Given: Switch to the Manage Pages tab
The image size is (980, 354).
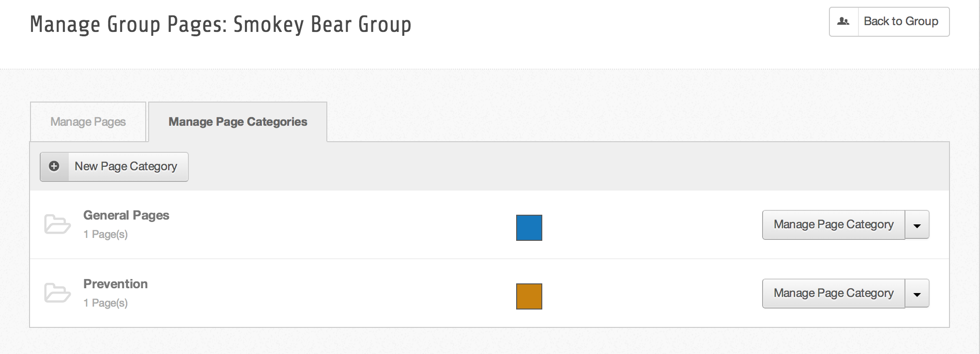Looking at the screenshot, I should [x=88, y=122].
